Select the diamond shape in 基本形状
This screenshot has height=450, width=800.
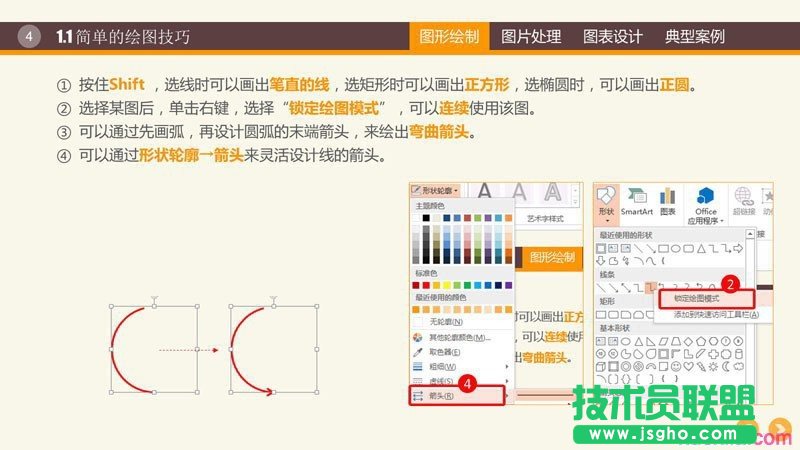688,341
